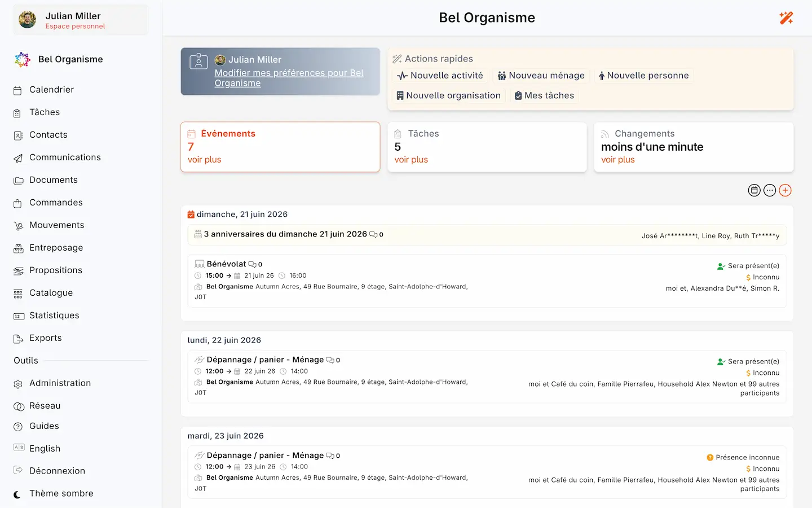
Task: Click the Bel Organisme logo in sidebar
Action: tap(23, 59)
